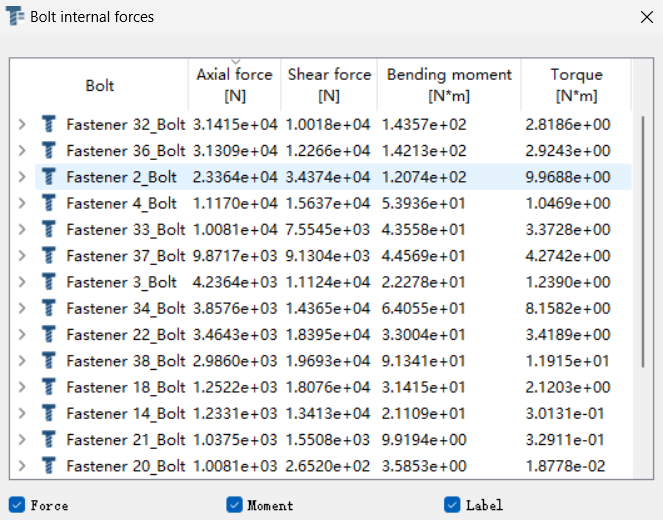Click the bolt icon for Fastener 37_Bolt

pos(49,255)
